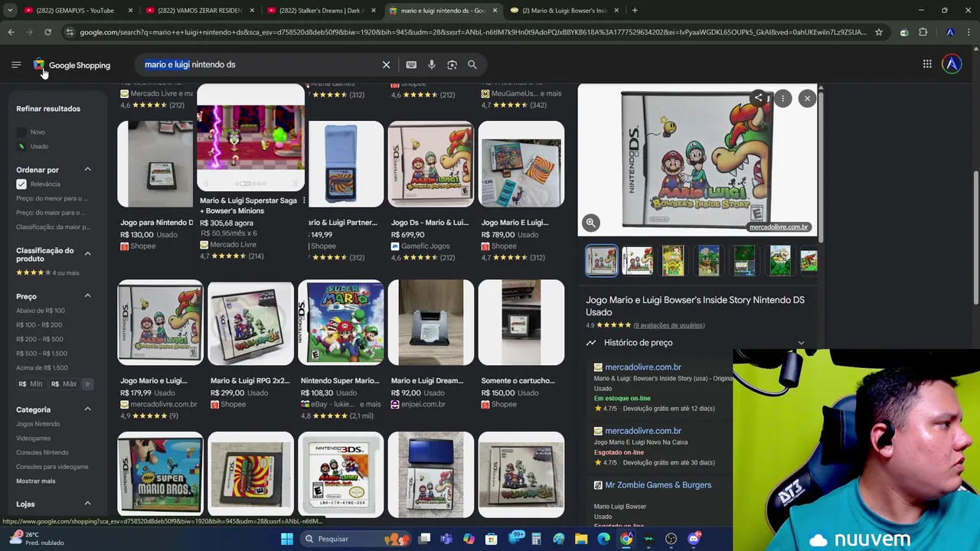Click the Google Shopping logo

(72, 65)
